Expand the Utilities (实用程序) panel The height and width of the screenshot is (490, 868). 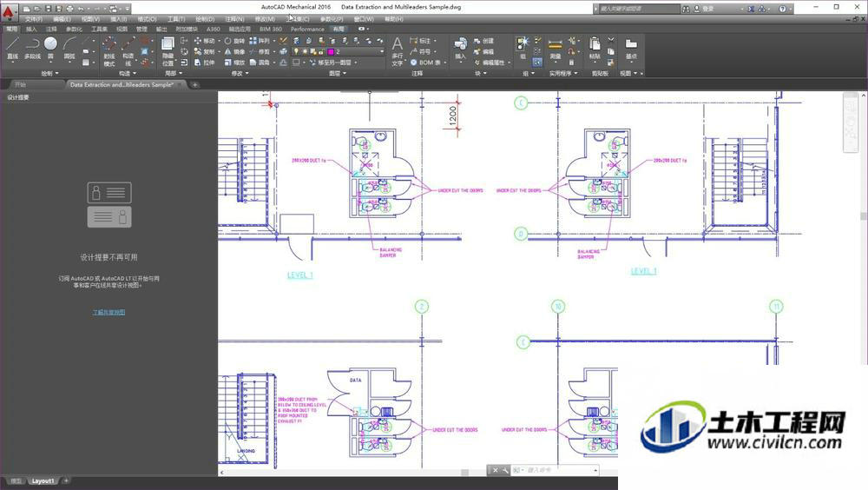(563, 73)
